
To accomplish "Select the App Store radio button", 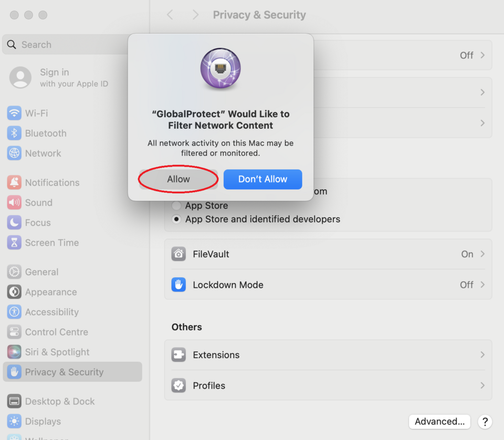I will (x=177, y=206).
